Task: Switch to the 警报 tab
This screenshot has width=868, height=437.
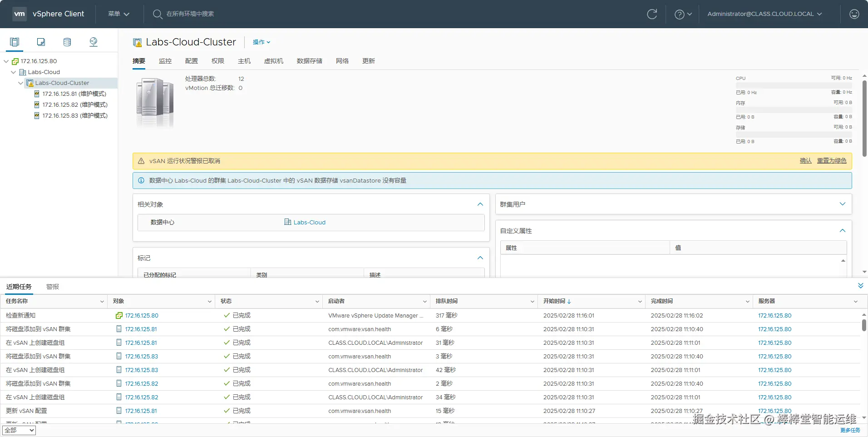Action: (53, 287)
